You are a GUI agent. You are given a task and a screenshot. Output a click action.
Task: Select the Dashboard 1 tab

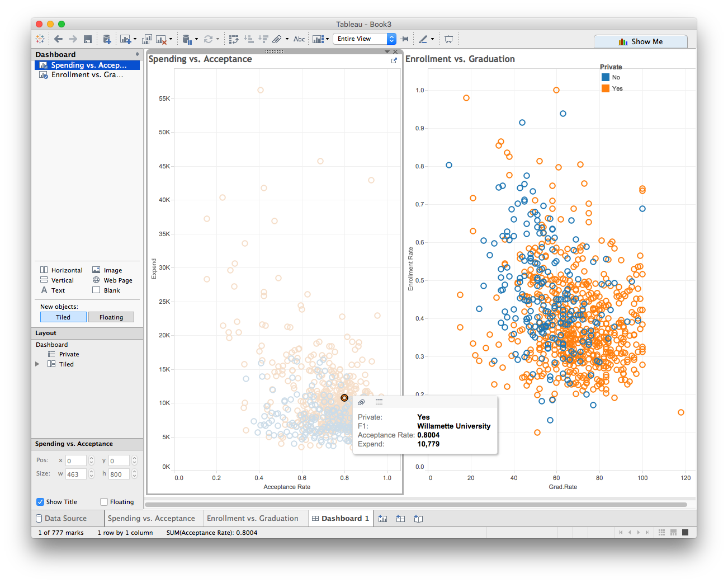click(x=341, y=519)
